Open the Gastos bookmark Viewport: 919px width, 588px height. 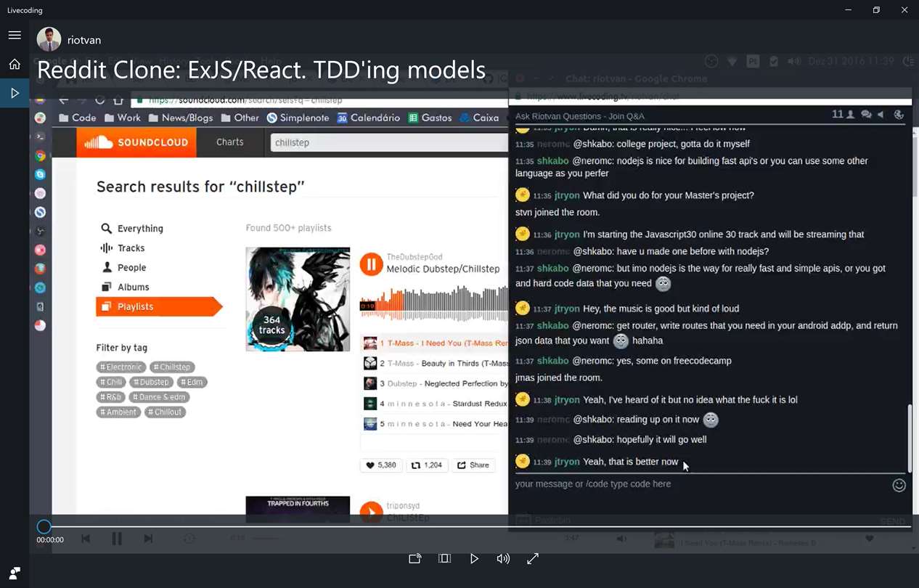tap(430, 118)
